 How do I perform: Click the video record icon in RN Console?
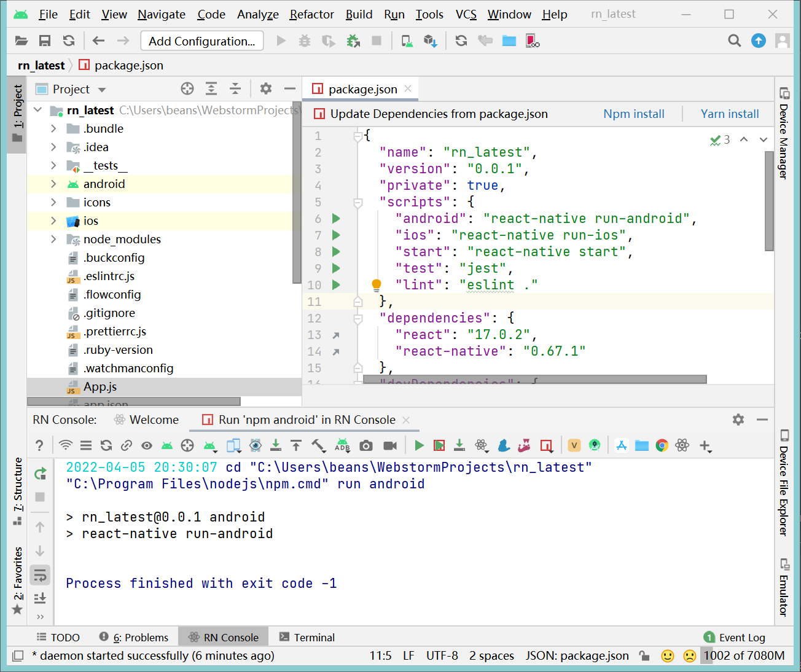[x=389, y=445]
